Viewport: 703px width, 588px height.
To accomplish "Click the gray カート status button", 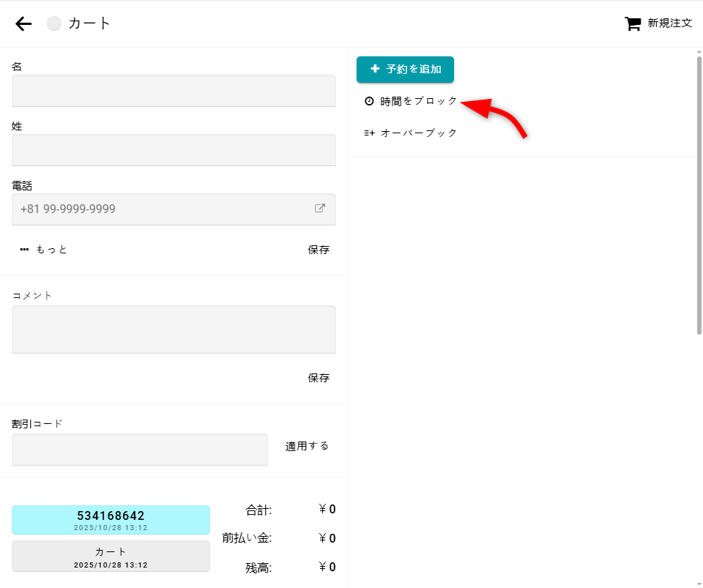I will (111, 556).
